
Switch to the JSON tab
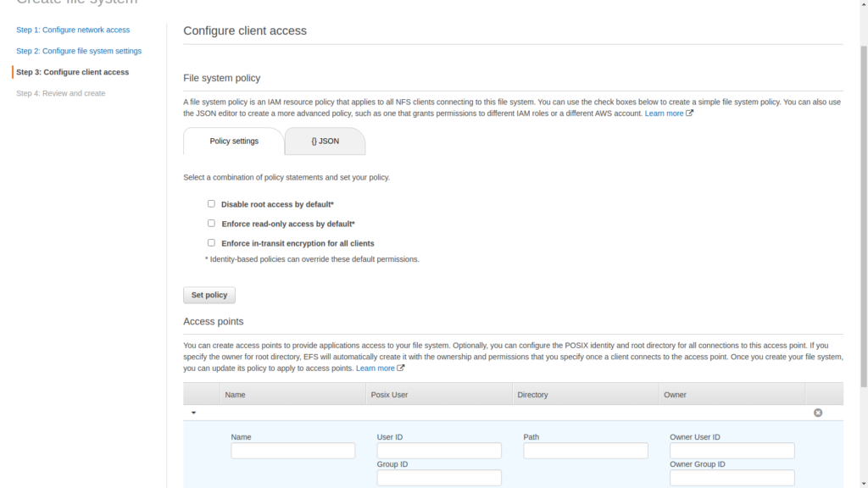325,141
